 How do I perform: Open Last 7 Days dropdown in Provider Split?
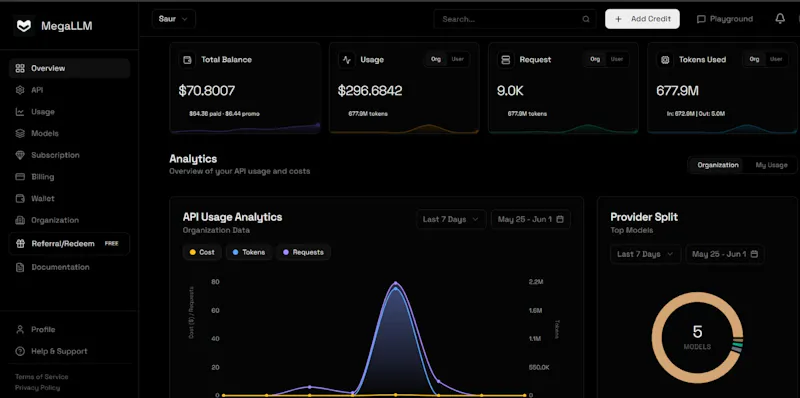[x=645, y=254]
